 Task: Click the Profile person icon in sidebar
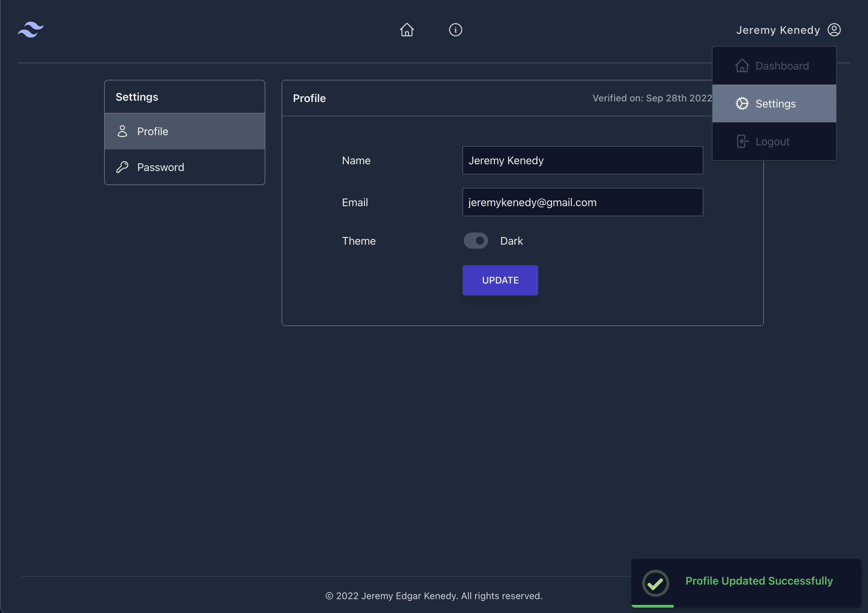pyautogui.click(x=122, y=131)
